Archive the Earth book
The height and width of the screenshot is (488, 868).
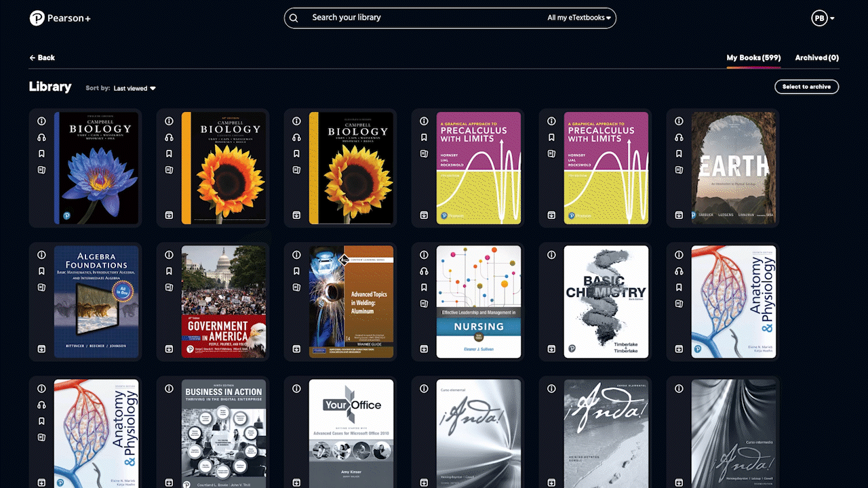[679, 215]
